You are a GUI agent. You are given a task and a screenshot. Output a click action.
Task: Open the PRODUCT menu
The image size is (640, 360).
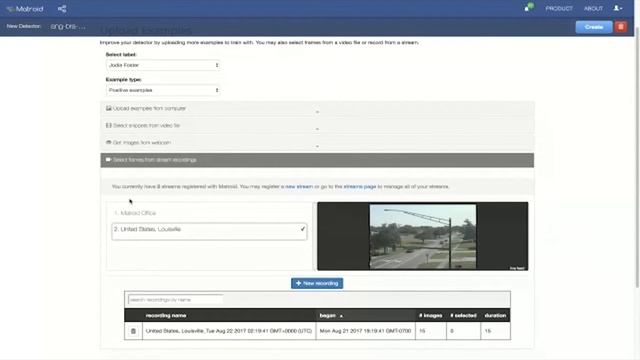point(559,9)
